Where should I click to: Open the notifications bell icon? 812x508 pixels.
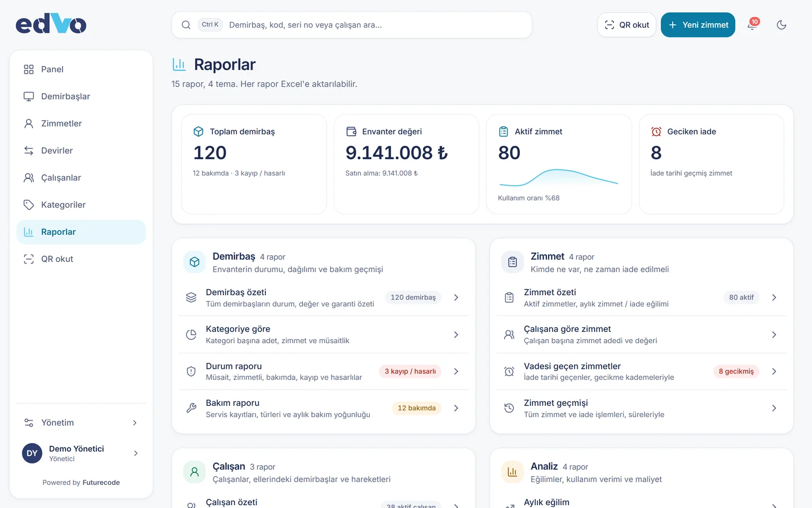coord(752,25)
